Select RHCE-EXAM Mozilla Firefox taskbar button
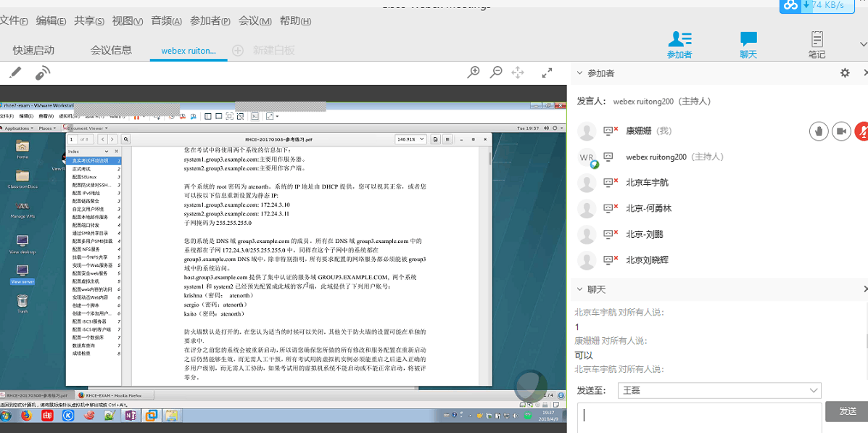 [x=113, y=395]
